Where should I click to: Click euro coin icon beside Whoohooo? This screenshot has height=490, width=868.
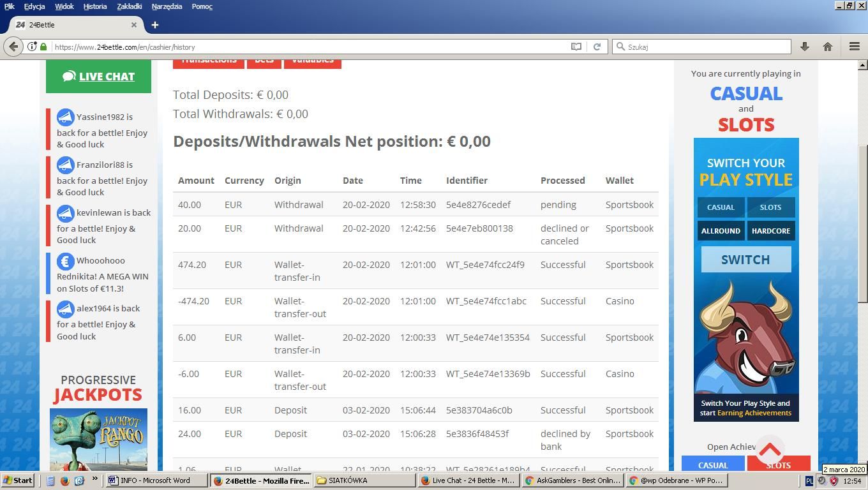[65, 261]
